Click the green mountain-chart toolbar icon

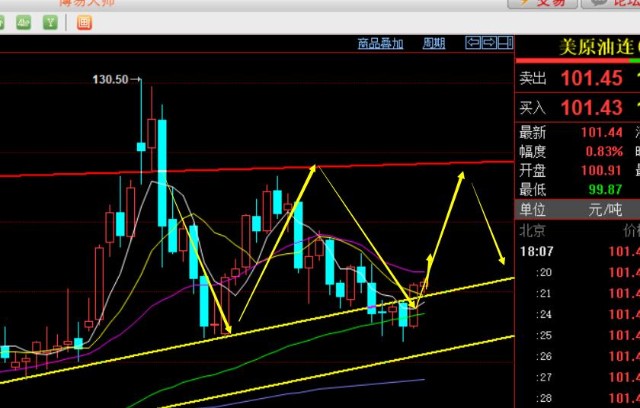click(x=23, y=21)
